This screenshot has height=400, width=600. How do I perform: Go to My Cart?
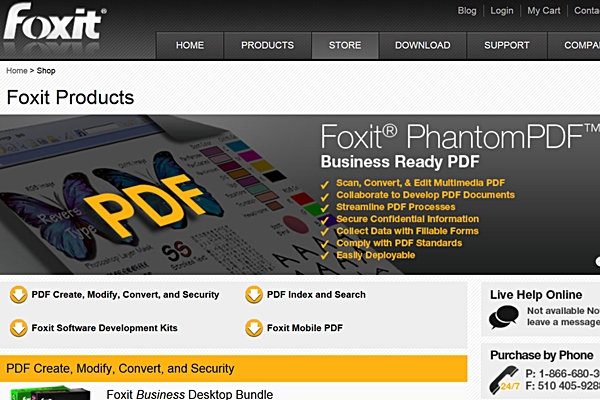(543, 11)
